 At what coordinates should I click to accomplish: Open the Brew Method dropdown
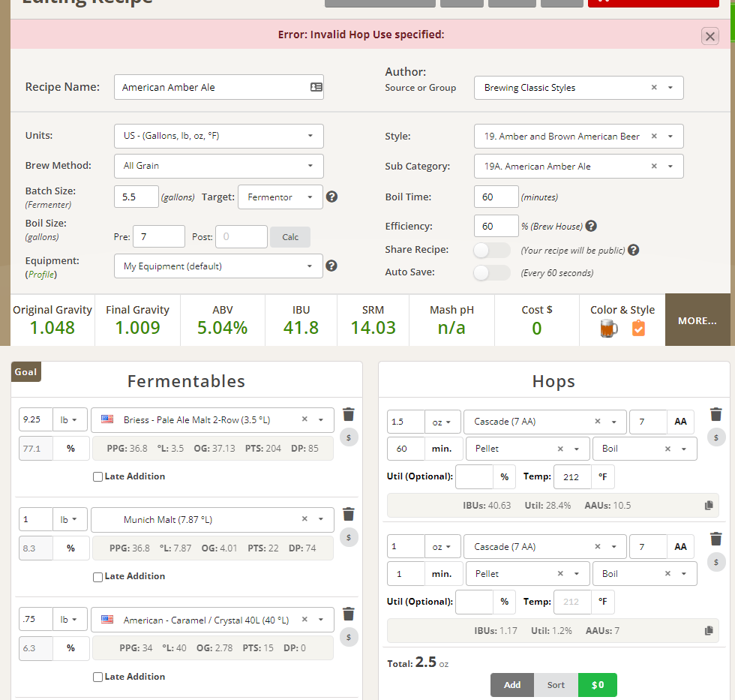(218, 166)
